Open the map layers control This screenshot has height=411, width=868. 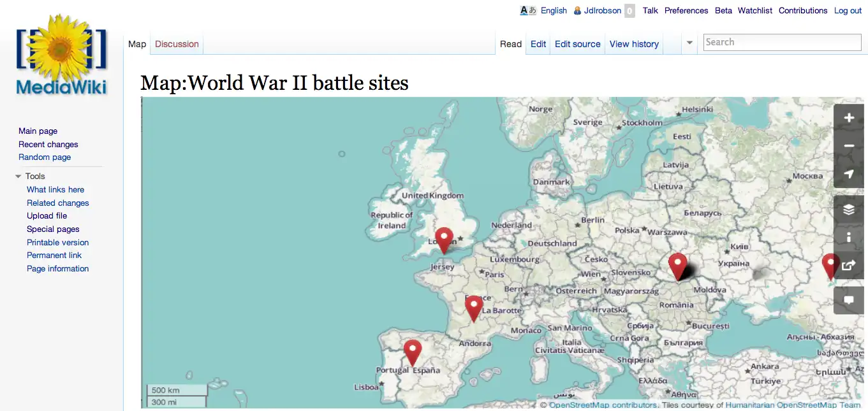[848, 210]
